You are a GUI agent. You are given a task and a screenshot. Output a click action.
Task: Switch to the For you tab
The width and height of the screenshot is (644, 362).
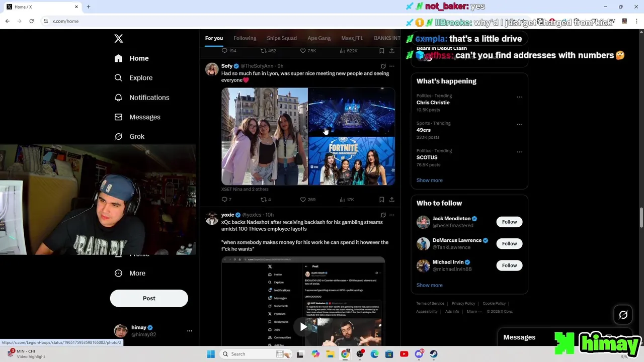[x=214, y=38]
